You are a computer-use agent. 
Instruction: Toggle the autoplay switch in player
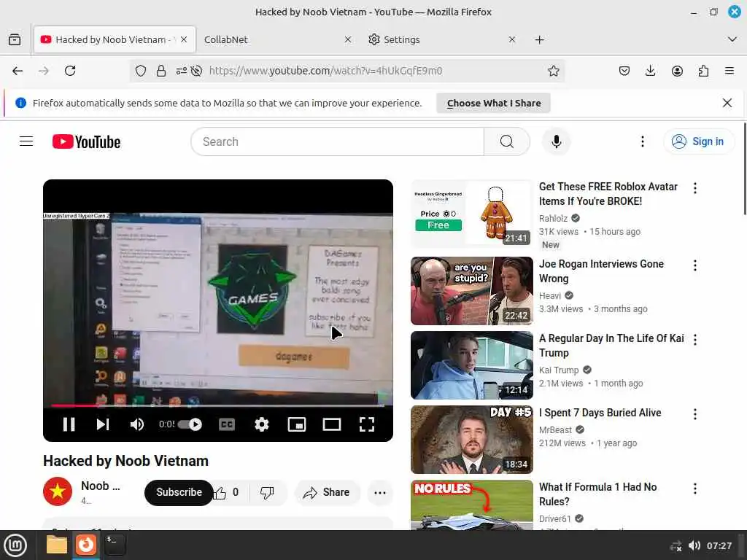190,424
